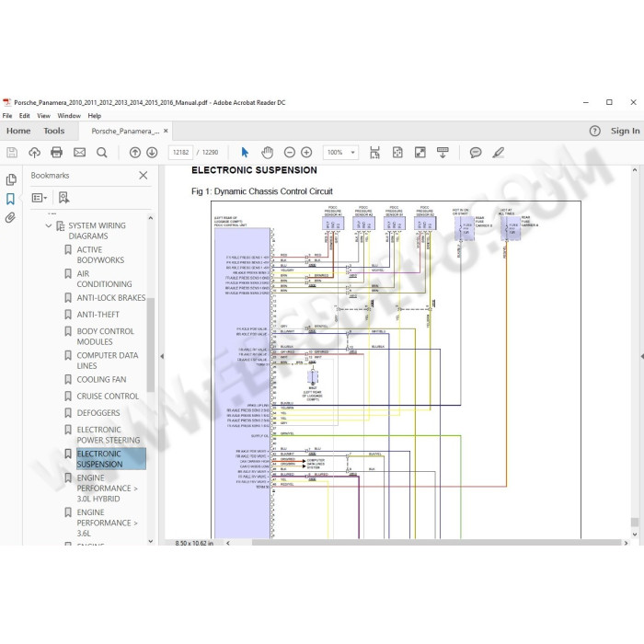
Task: Select the Hand pan tool
Action: pos(267,153)
